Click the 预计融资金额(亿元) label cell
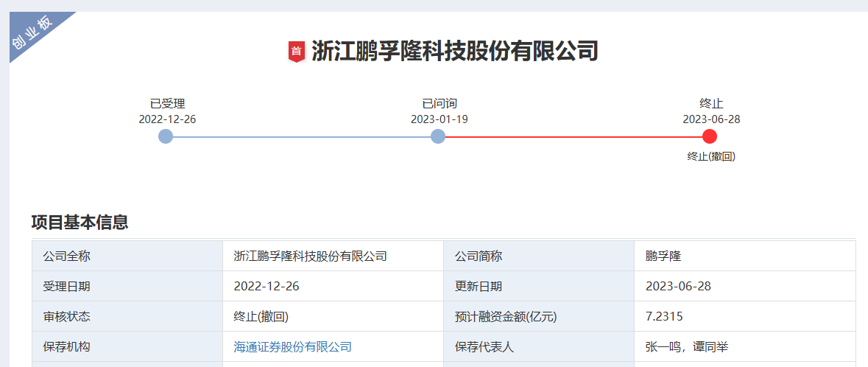868x367 pixels. pos(539,317)
